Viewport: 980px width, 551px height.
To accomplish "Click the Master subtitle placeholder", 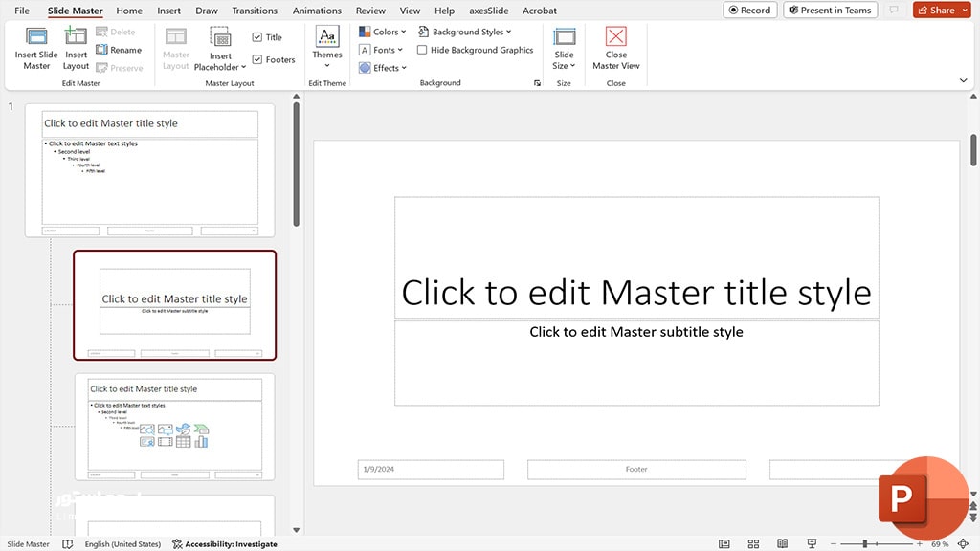I will tap(636, 363).
